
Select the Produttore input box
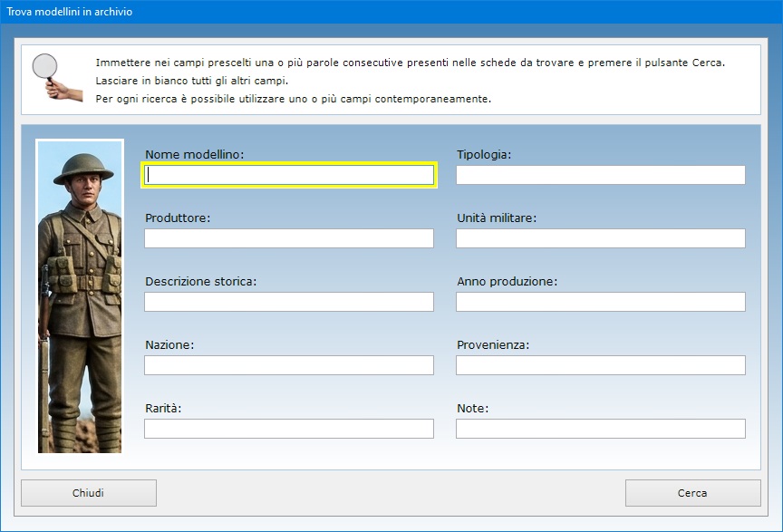289,238
